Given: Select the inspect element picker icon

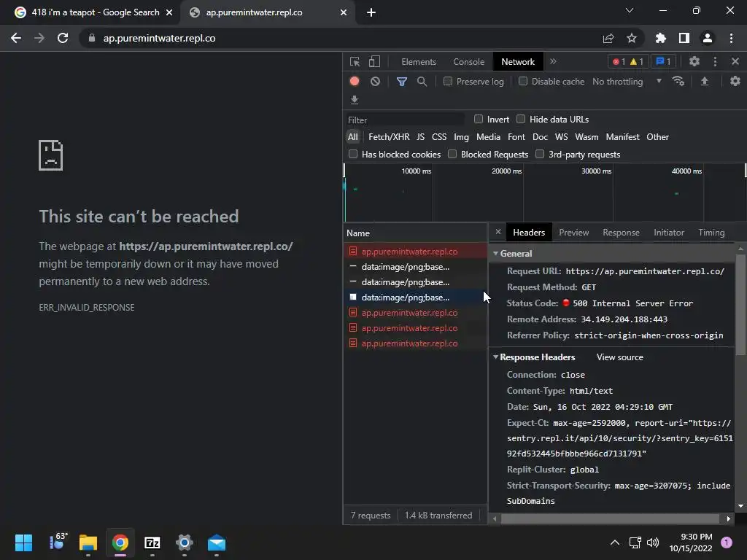Looking at the screenshot, I should (x=355, y=61).
